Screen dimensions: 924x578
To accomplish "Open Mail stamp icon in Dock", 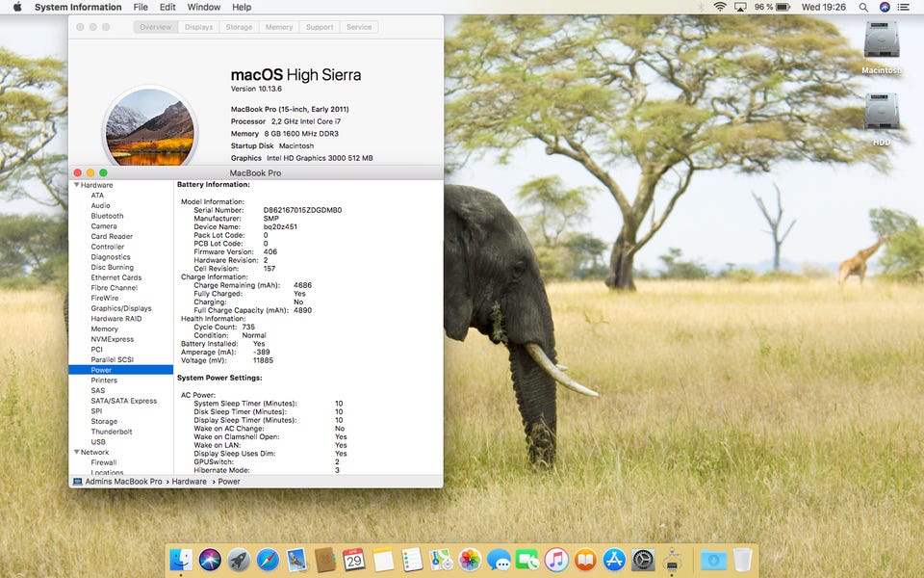I will (296, 559).
